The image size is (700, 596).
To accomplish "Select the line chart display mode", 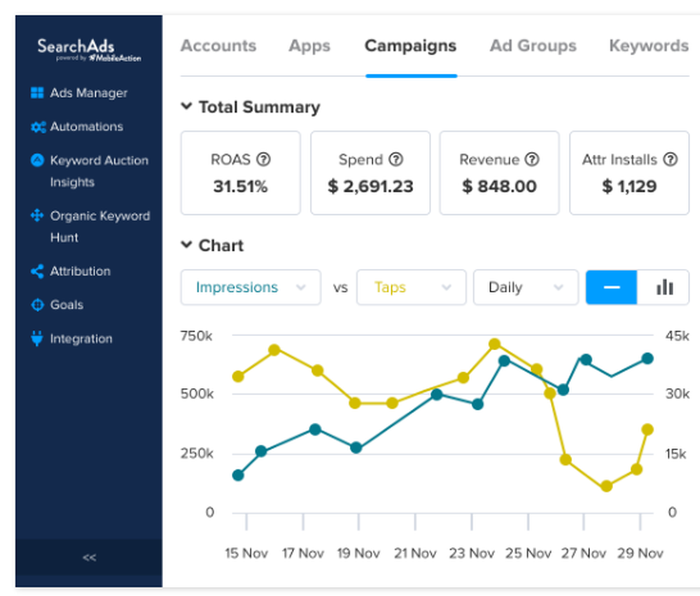I will 610,287.
